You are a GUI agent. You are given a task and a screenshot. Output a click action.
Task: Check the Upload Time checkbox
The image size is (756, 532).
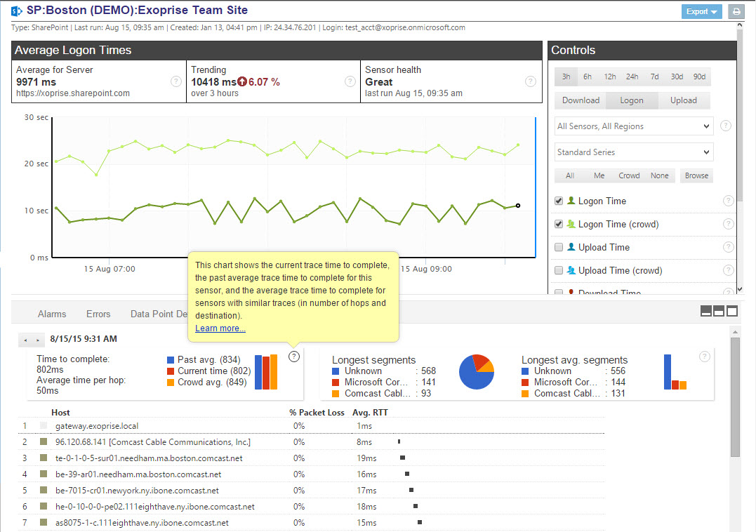(x=559, y=247)
